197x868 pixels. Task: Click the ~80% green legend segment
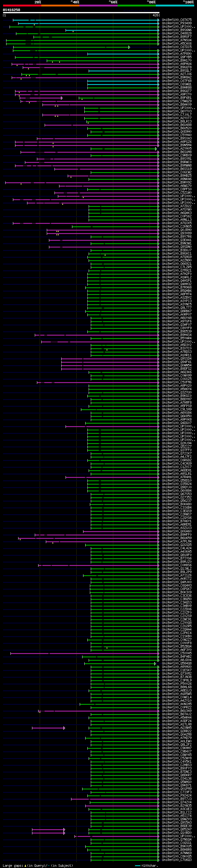137,6
